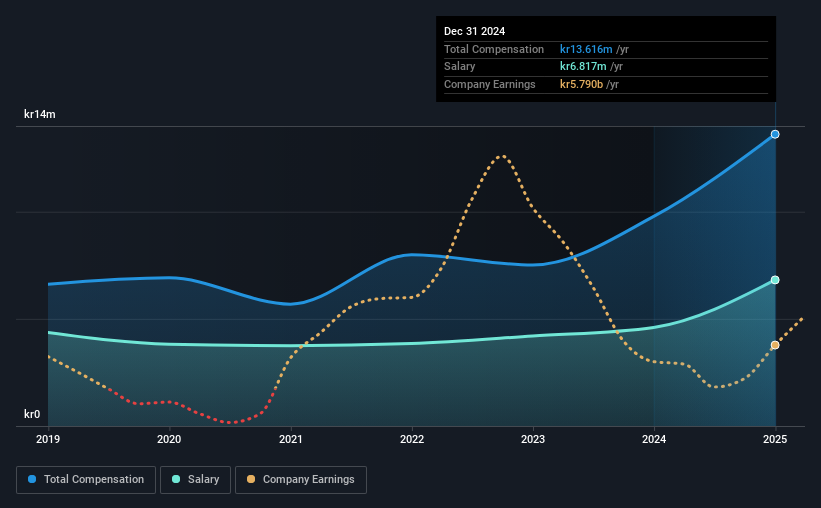Click the 2019 x-axis label
This screenshot has width=821, height=508.
(48, 439)
